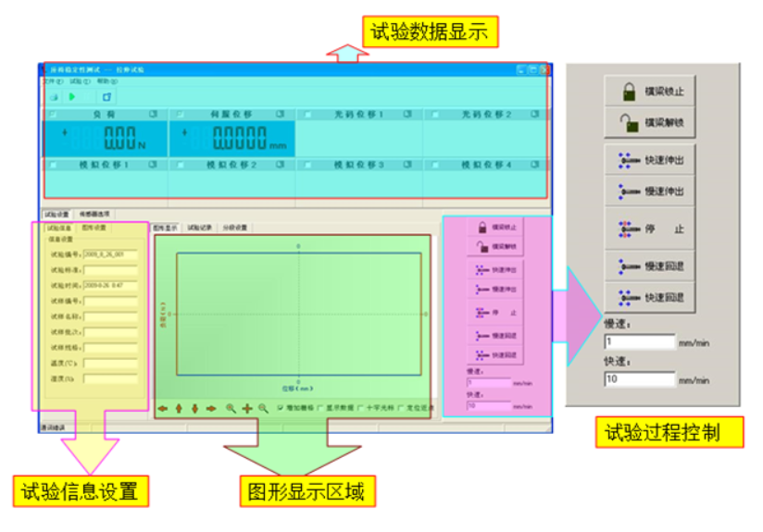Enable the 十字光标 checkbox

point(359,408)
